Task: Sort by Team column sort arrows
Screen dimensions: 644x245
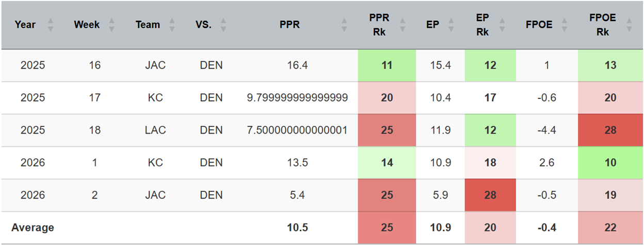Action: click(172, 25)
